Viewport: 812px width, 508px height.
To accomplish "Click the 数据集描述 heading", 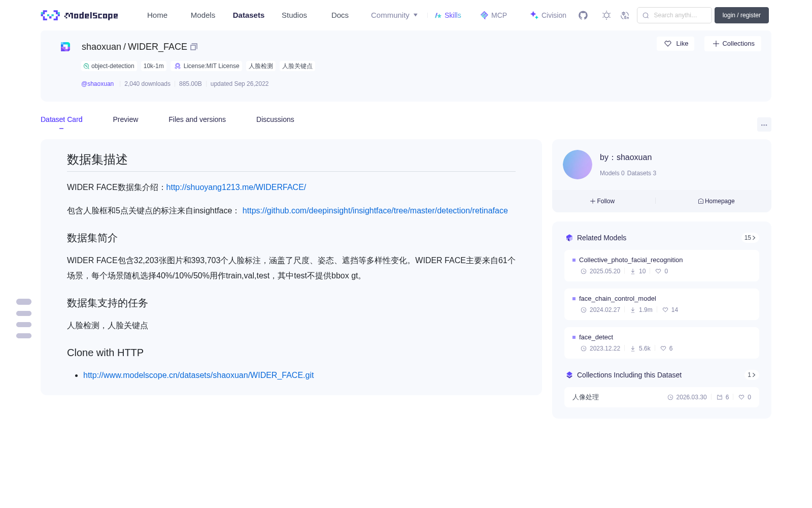I will [97, 160].
